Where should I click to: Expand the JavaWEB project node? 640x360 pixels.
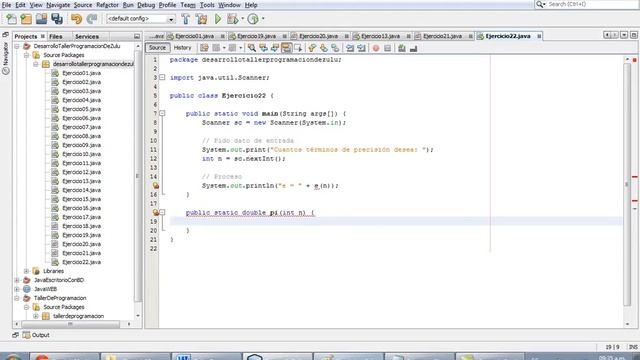pos(17,289)
